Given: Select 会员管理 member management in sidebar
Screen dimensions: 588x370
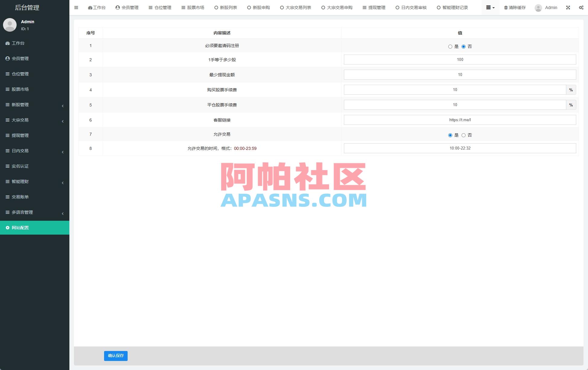Looking at the screenshot, I should pos(20,59).
